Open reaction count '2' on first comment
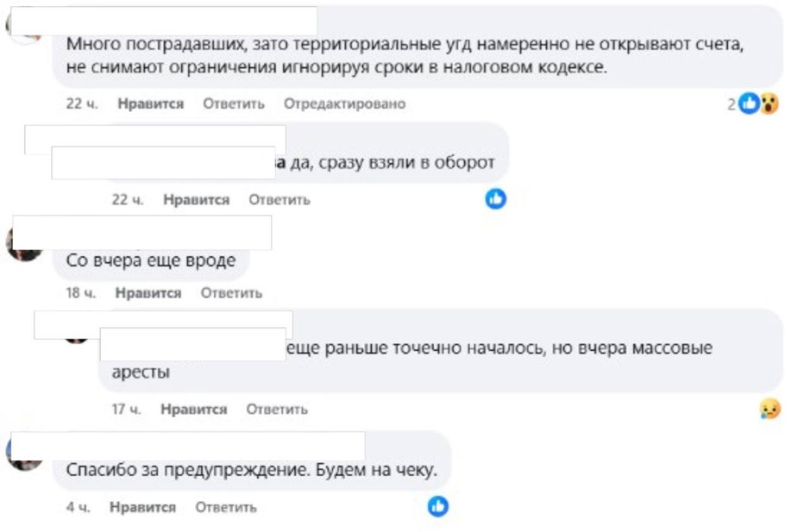The width and height of the screenshot is (810, 532). (732, 104)
